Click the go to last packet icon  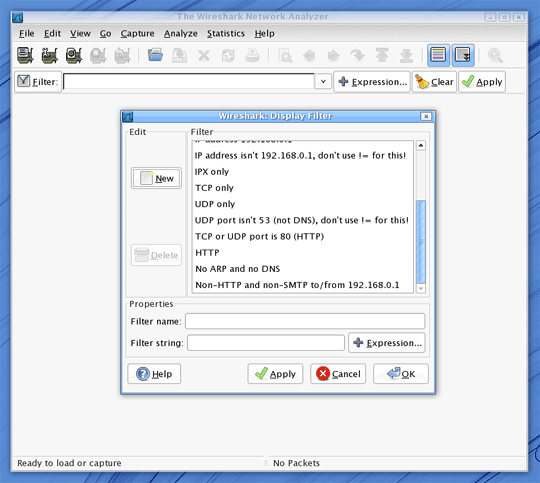coord(406,55)
